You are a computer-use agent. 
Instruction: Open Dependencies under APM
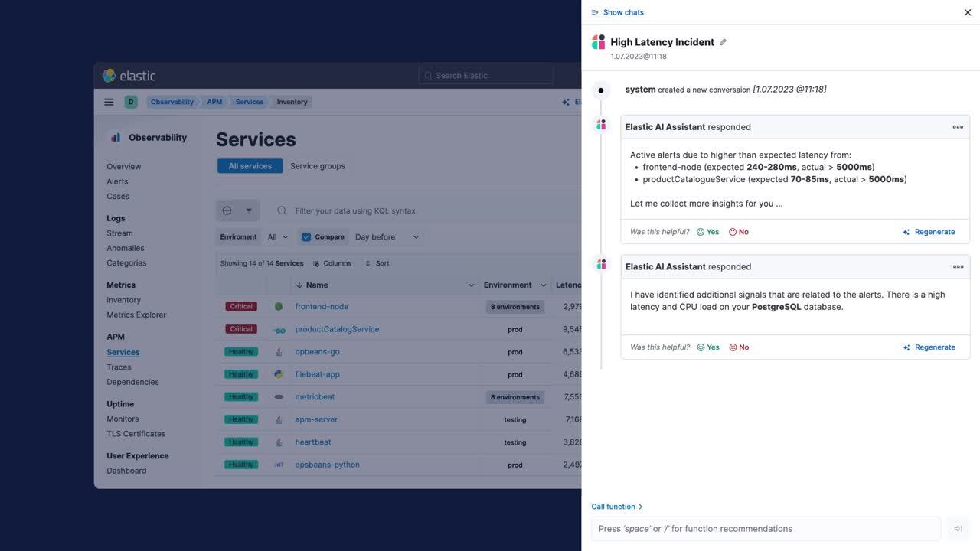[x=132, y=382]
